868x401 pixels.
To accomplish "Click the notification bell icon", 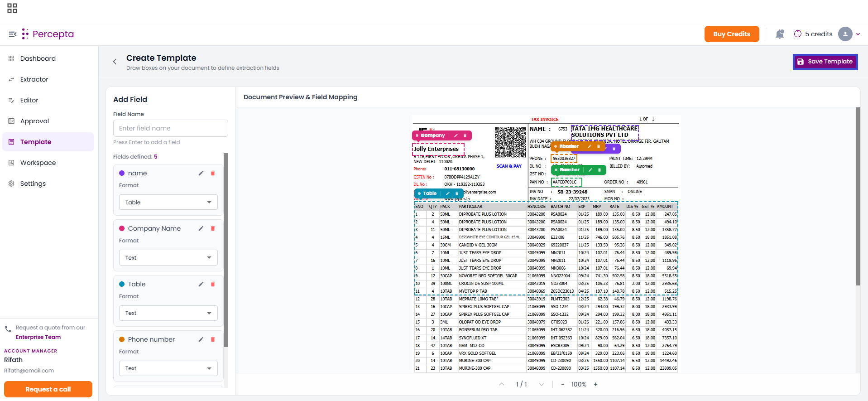I will [x=780, y=34].
